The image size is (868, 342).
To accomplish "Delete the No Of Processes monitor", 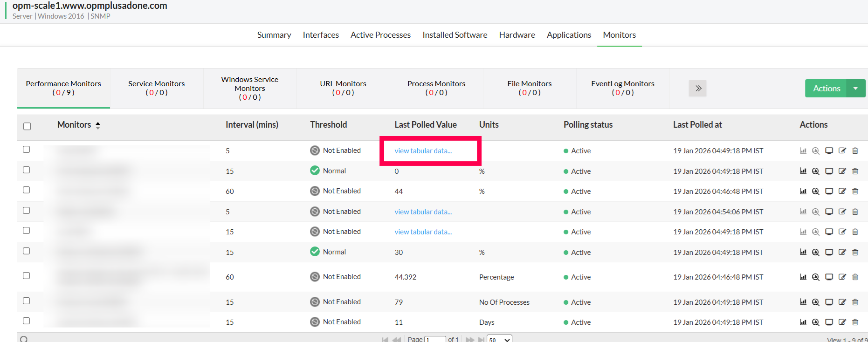I will tap(855, 302).
